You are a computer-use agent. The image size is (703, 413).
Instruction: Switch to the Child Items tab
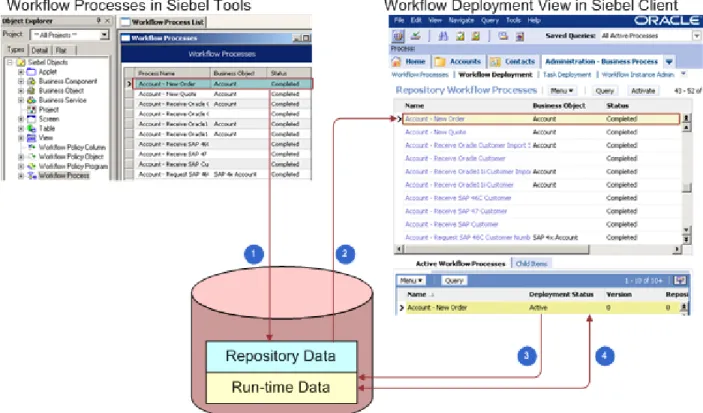531,264
